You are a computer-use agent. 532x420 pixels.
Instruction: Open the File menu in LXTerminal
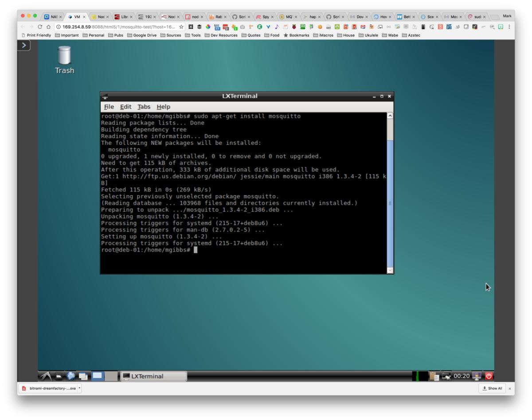click(109, 107)
